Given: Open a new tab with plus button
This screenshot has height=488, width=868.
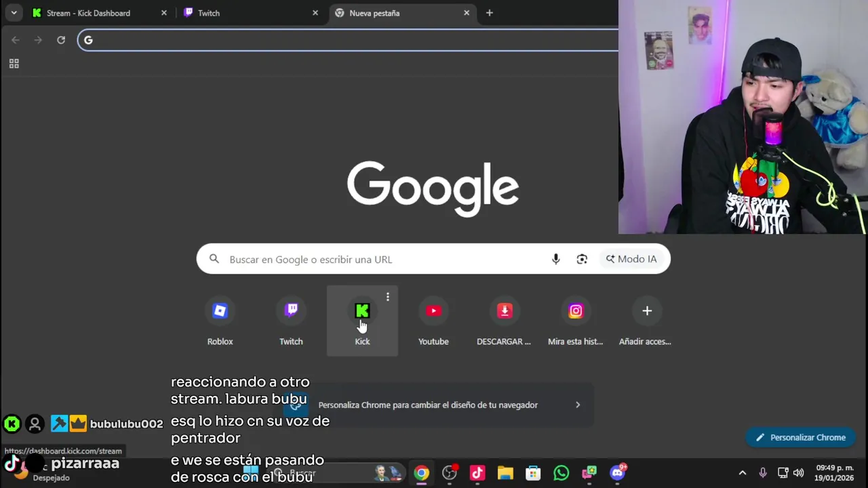Looking at the screenshot, I should click(490, 13).
